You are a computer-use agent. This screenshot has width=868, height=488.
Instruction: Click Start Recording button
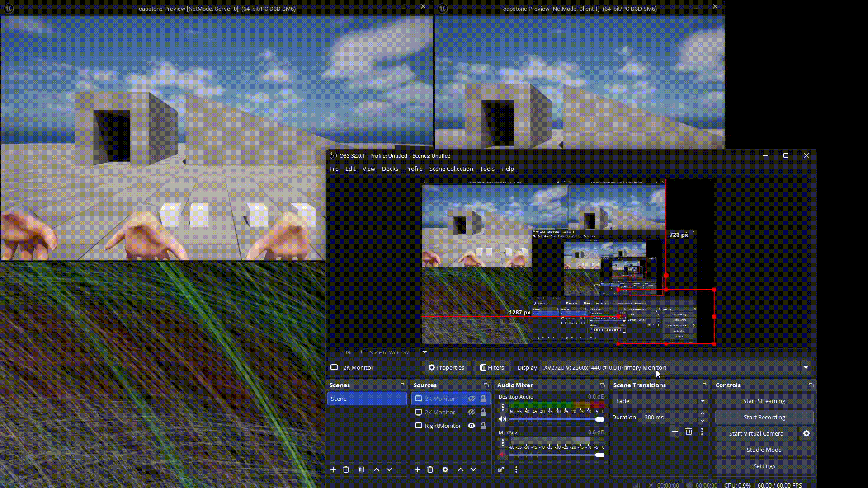pyautogui.click(x=764, y=417)
